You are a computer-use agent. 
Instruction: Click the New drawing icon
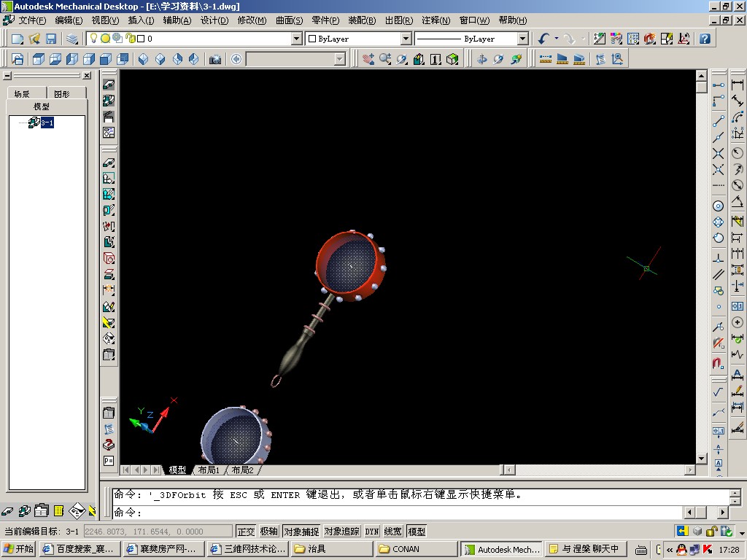tap(18, 39)
